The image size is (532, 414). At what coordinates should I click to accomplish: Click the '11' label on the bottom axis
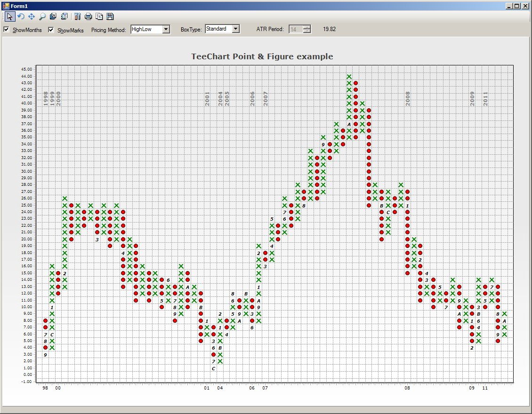485,388
